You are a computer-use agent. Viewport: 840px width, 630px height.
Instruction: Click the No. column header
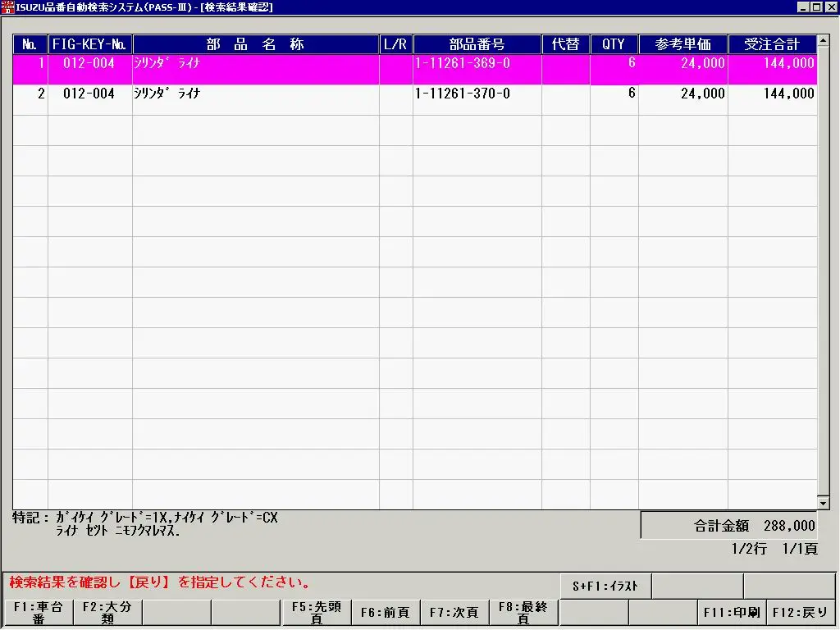point(30,44)
